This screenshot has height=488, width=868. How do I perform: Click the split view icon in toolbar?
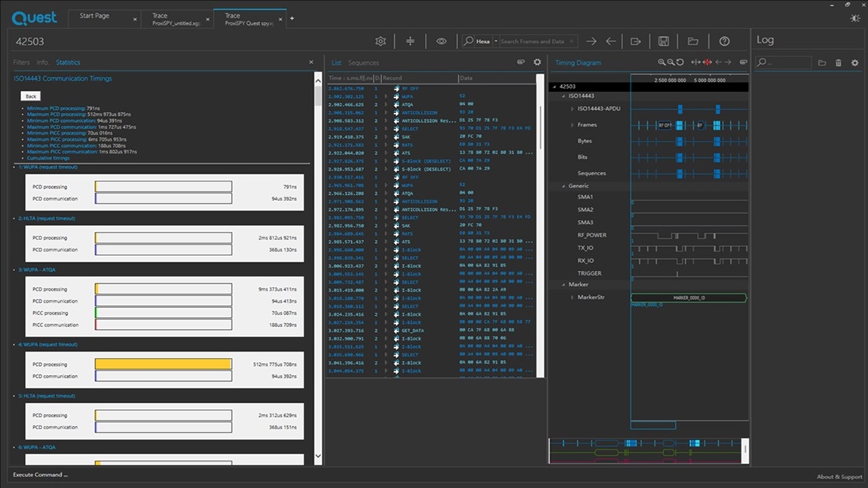click(410, 41)
